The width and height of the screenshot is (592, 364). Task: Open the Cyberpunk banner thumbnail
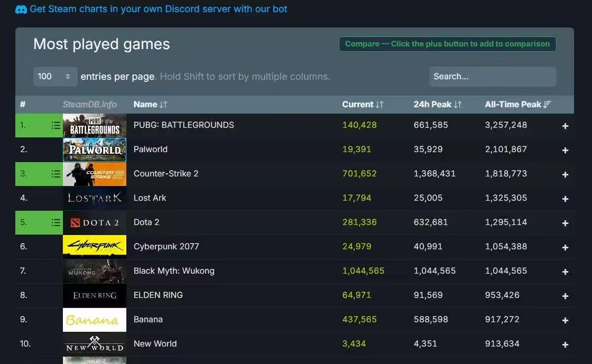(95, 247)
